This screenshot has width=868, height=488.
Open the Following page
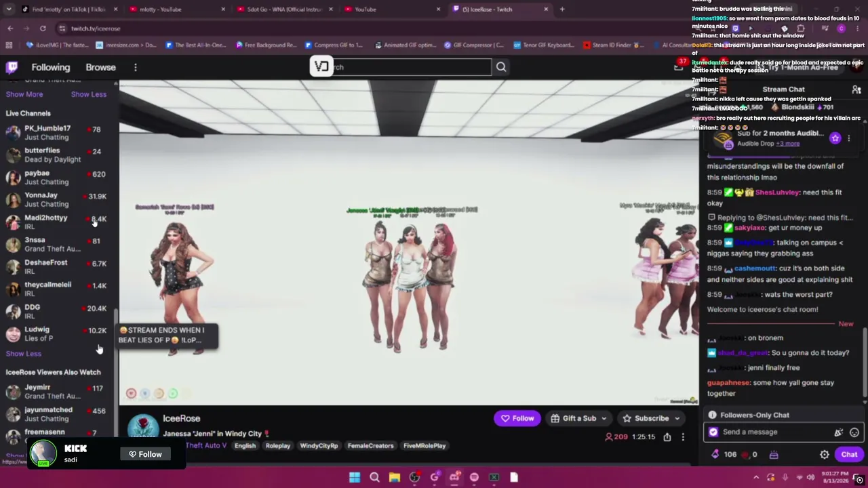click(x=50, y=67)
